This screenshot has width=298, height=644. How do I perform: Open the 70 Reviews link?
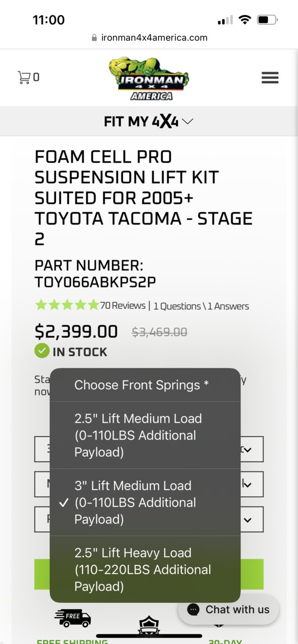pyautogui.click(x=123, y=306)
